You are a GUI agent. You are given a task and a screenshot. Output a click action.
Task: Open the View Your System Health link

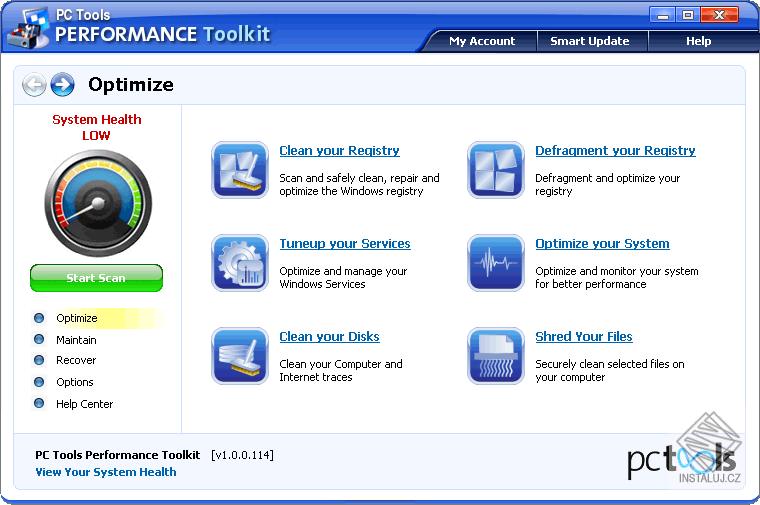click(106, 472)
